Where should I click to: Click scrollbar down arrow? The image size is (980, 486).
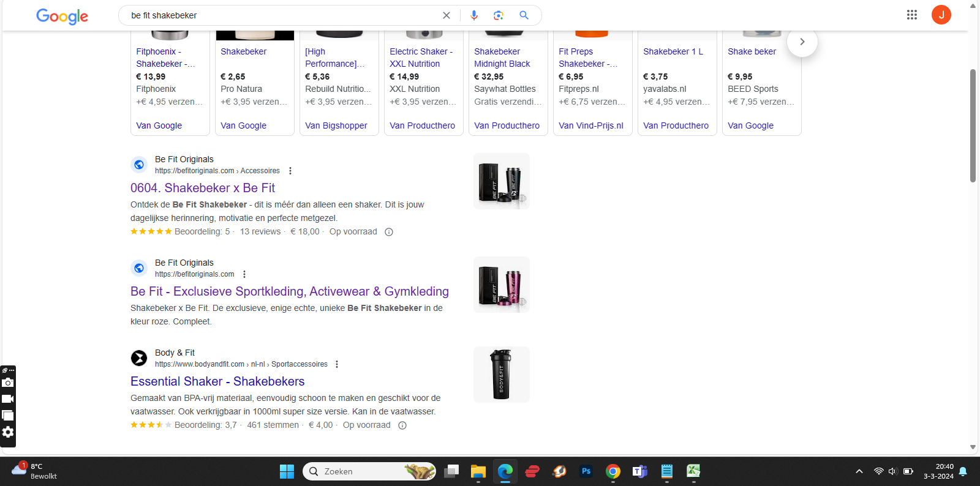tap(973, 447)
